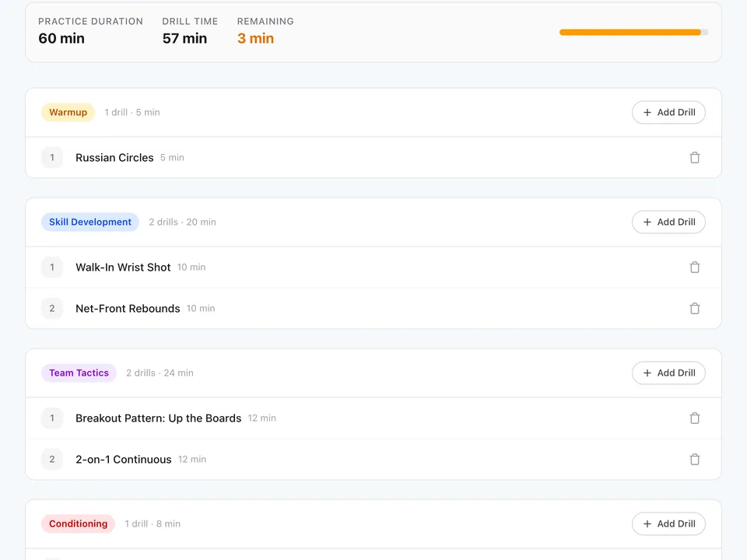Click the number 1 badge beside Breakout Pattern

click(x=52, y=418)
